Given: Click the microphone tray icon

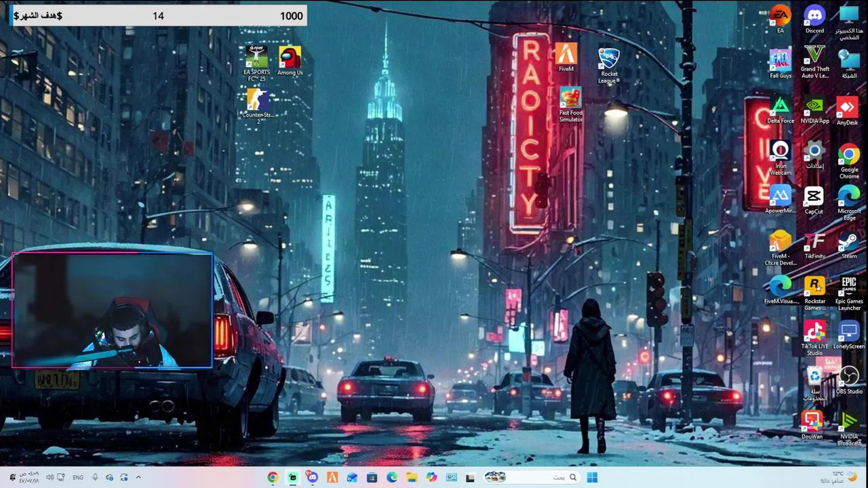Looking at the screenshot, I should point(95,477).
